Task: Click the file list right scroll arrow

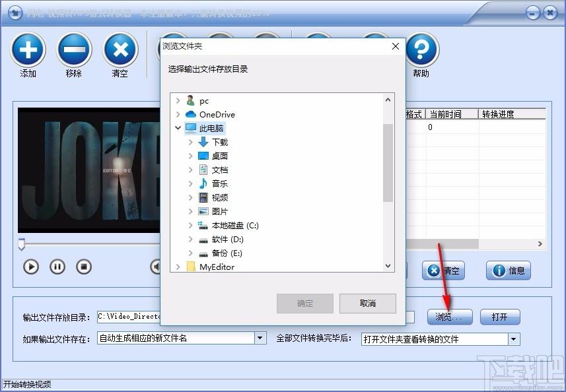Action: tap(540, 244)
